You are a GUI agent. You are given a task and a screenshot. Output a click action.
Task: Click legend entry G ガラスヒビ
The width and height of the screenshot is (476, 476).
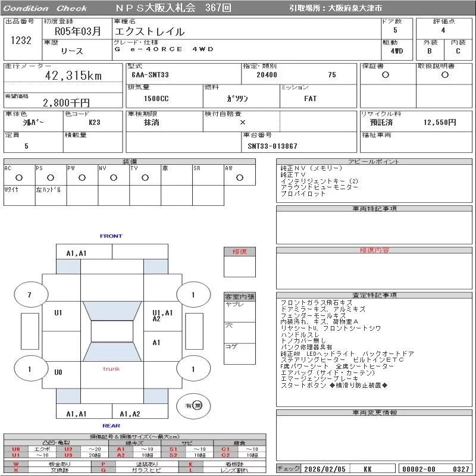[x=135, y=470]
